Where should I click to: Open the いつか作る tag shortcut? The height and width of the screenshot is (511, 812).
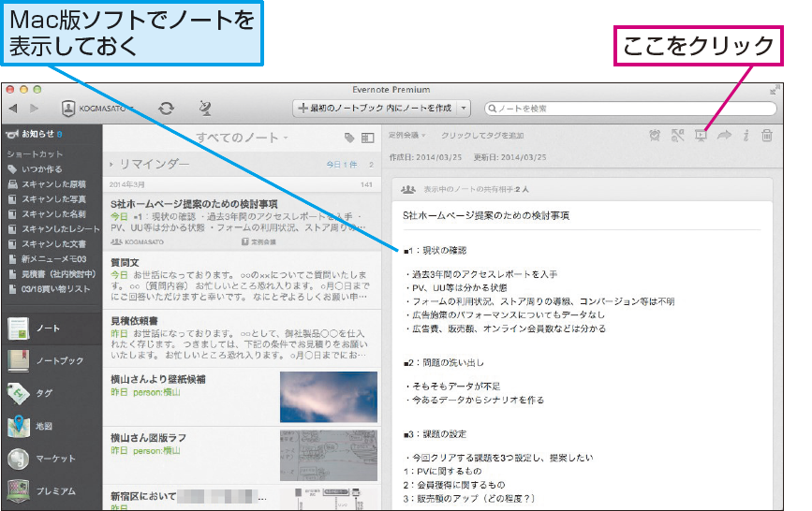(36, 169)
